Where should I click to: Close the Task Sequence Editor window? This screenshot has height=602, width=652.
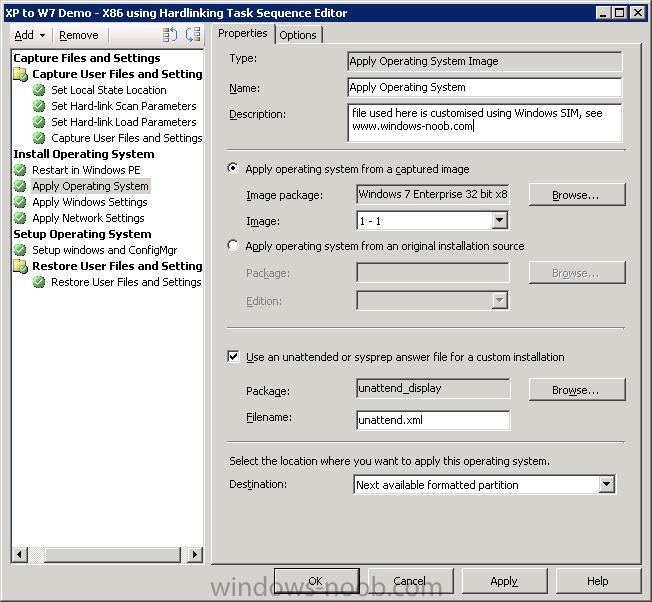click(638, 12)
